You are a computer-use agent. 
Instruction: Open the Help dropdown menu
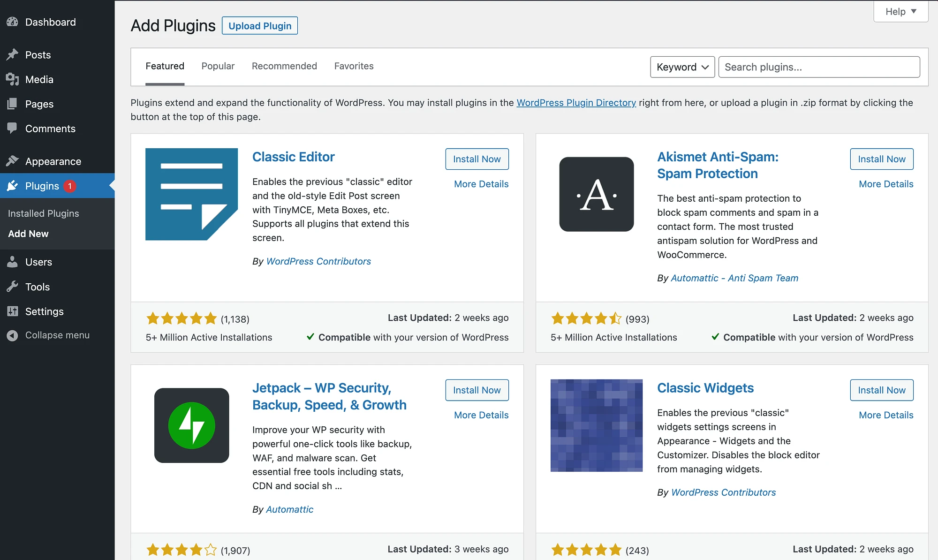click(900, 11)
